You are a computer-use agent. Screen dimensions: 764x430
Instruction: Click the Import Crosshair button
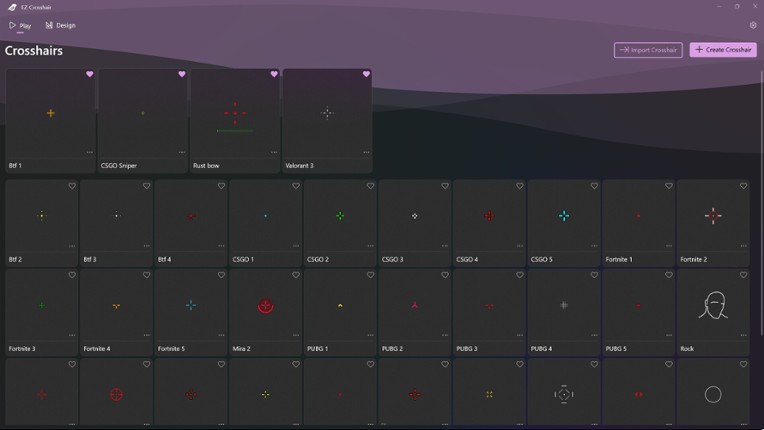click(x=648, y=50)
